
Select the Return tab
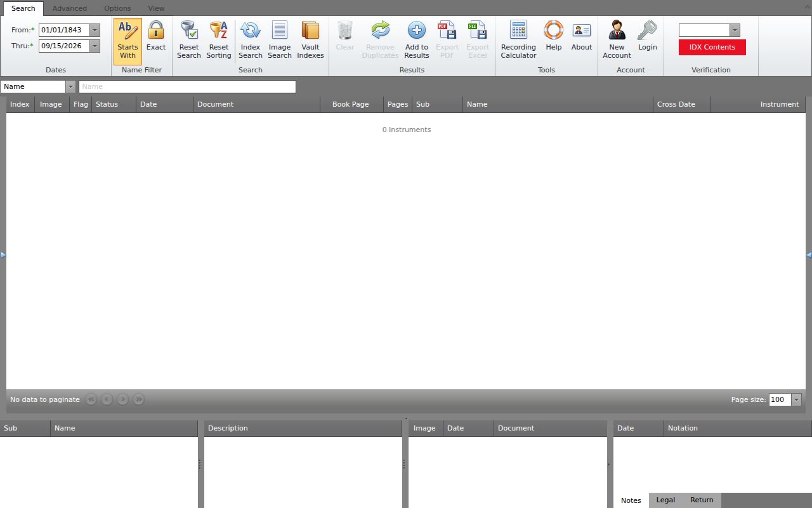[702, 500]
